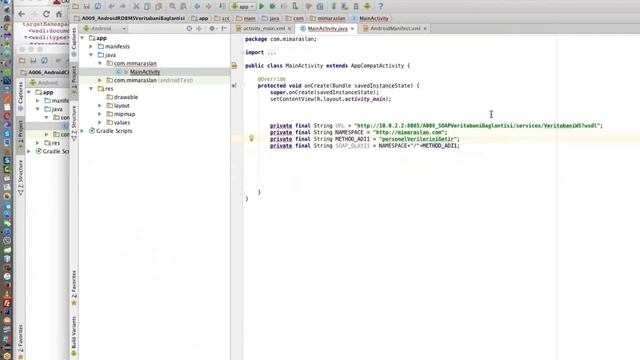This screenshot has height=360, width=640.
Task: Click the navigate Back toolbar arrow
Action: pos(197,6)
